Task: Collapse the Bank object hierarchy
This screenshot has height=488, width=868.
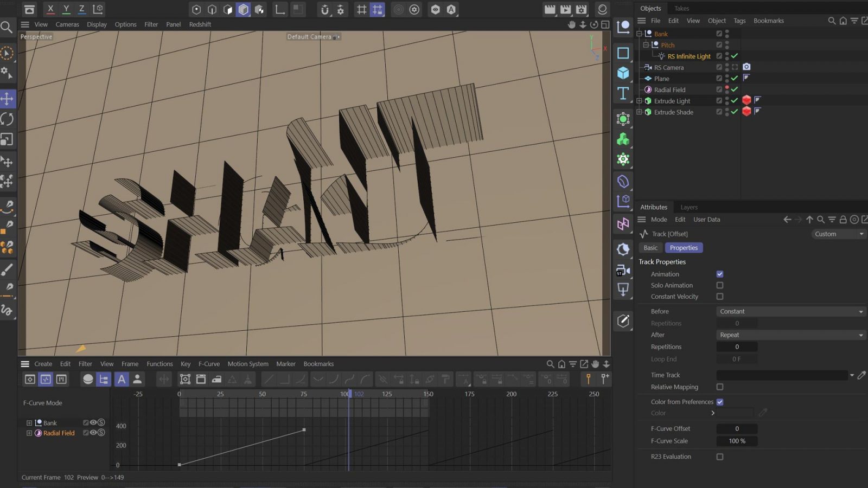Action: [639, 33]
